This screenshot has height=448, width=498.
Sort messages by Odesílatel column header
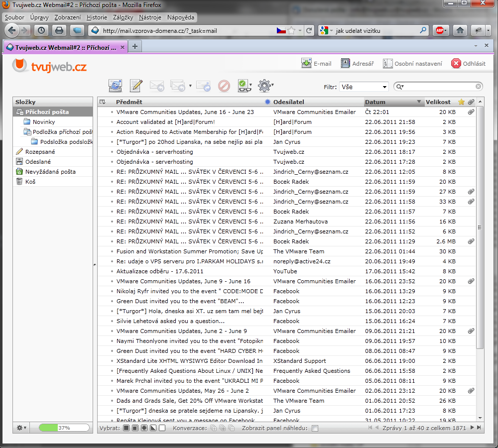click(x=289, y=102)
